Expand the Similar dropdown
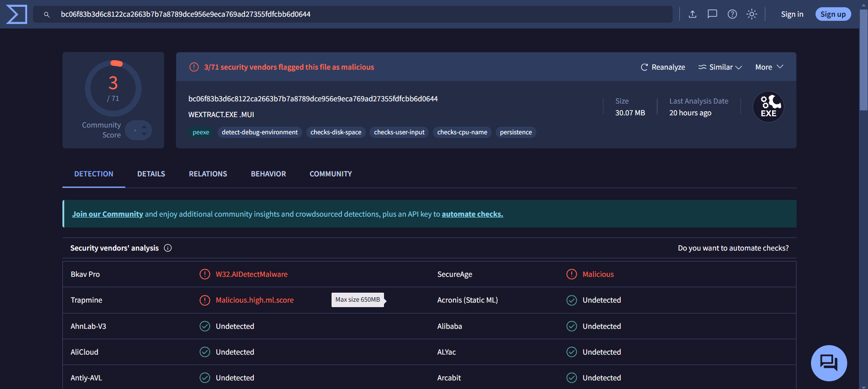The image size is (868, 389). [x=720, y=67]
